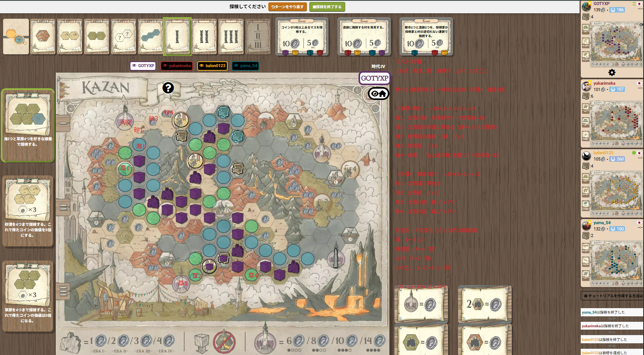Screen dimensions: 644x355
Task: Select the highlighted Era I card
Action: [x=177, y=36]
